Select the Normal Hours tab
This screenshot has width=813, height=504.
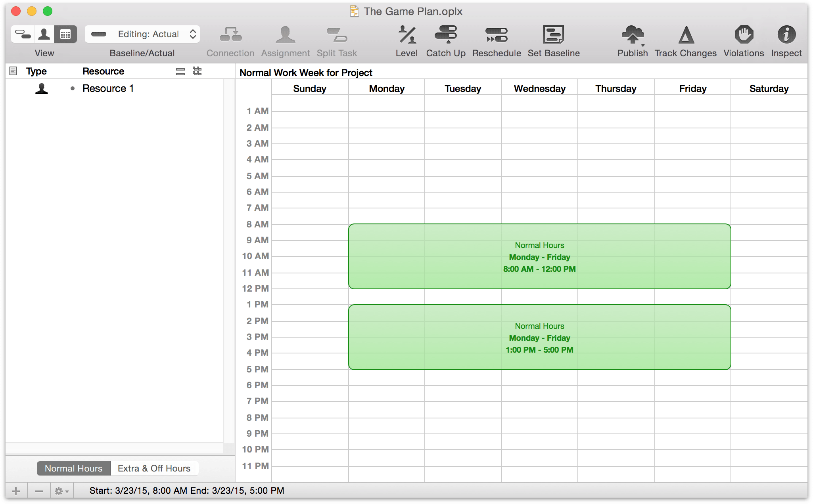pos(73,468)
